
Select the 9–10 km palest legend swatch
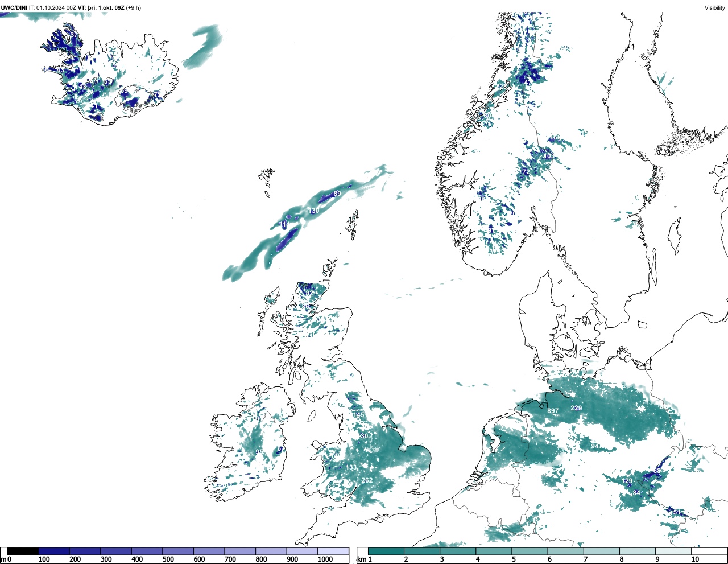[673, 551]
